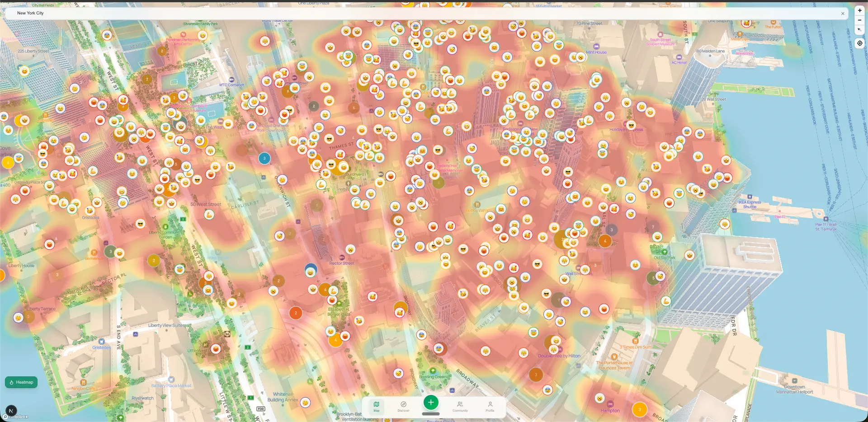Viewport: 868px width, 422px height.
Task: Clear the New York City search with X
Action: (x=843, y=13)
